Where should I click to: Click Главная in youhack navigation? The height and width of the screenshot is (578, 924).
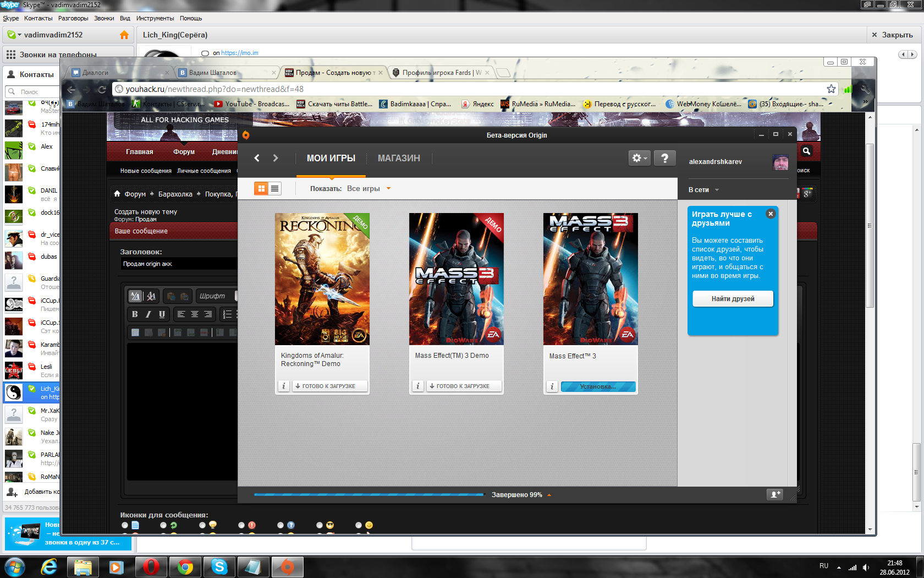pos(140,152)
